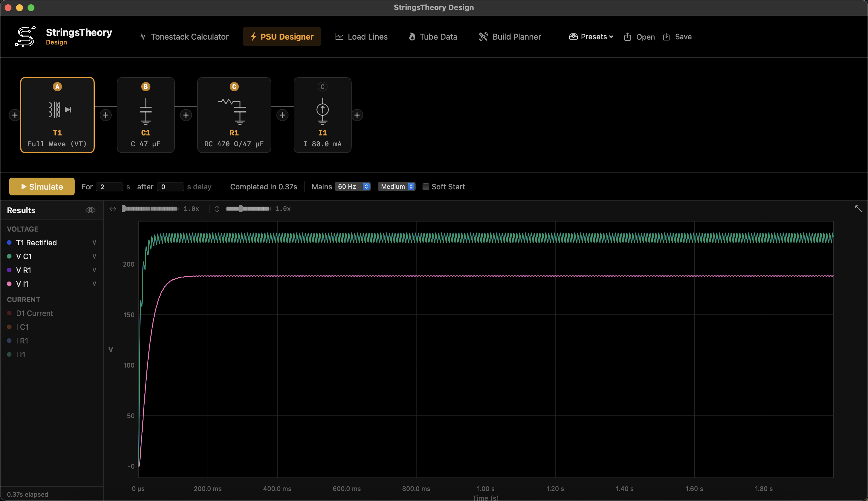Enable the Soft Start checkbox
868x501 pixels.
pos(426,187)
